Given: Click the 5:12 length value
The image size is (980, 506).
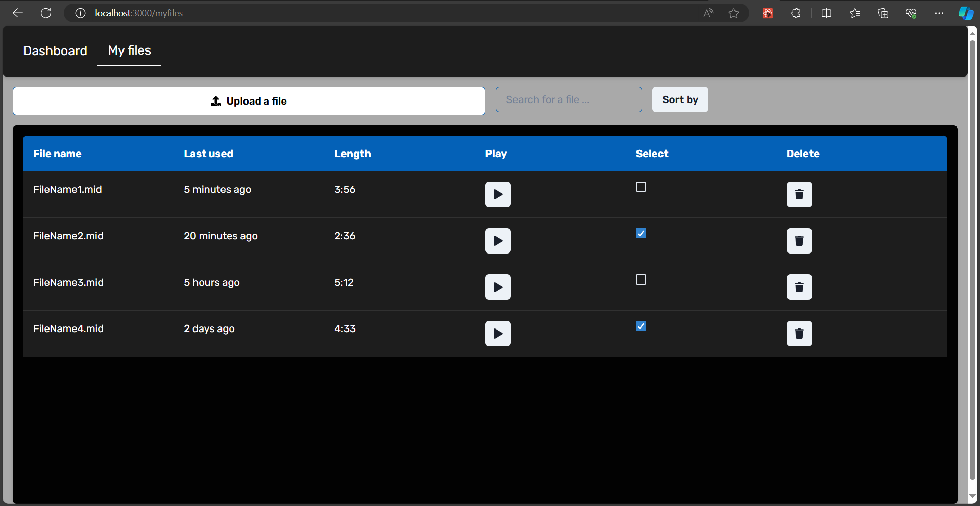Looking at the screenshot, I should coord(344,282).
